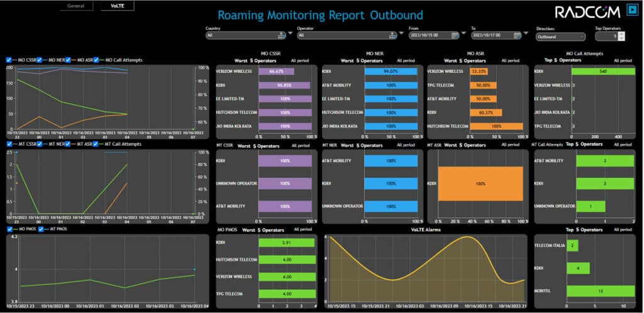Switch to the VoLTE tab
The image size is (644, 313).
point(118,6)
